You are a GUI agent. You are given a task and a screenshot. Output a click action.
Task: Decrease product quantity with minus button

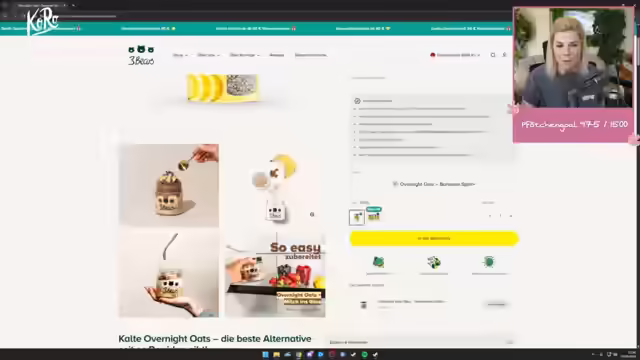tap(490, 216)
